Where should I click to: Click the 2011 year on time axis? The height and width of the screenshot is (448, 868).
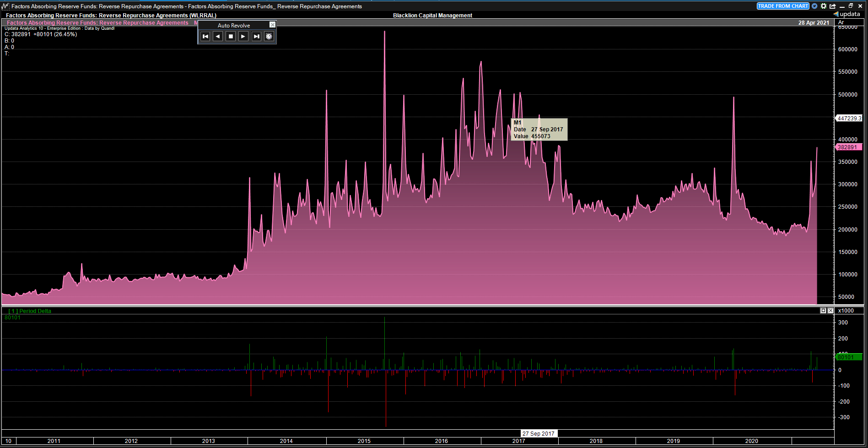[x=54, y=441]
